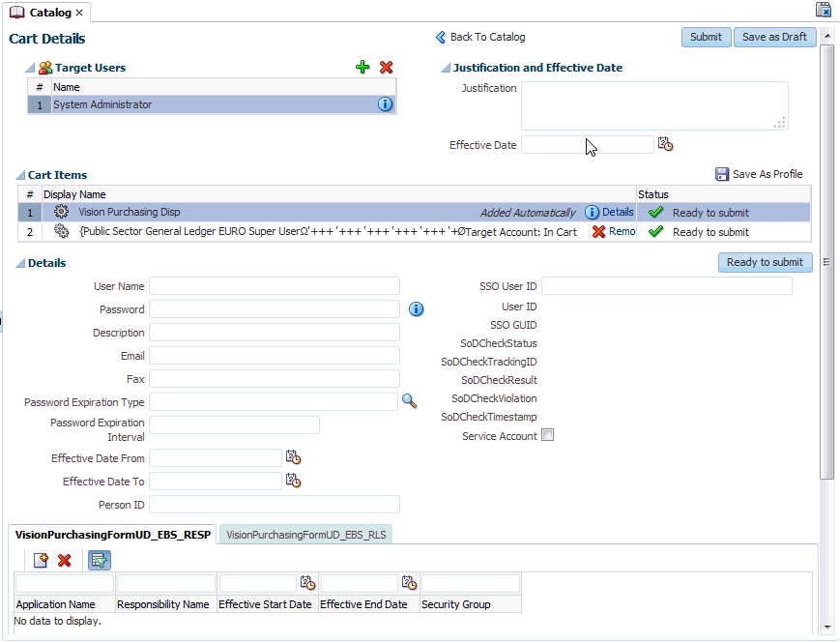Open Details link for row 1
The height and width of the screenshot is (643, 840).
pos(618,212)
